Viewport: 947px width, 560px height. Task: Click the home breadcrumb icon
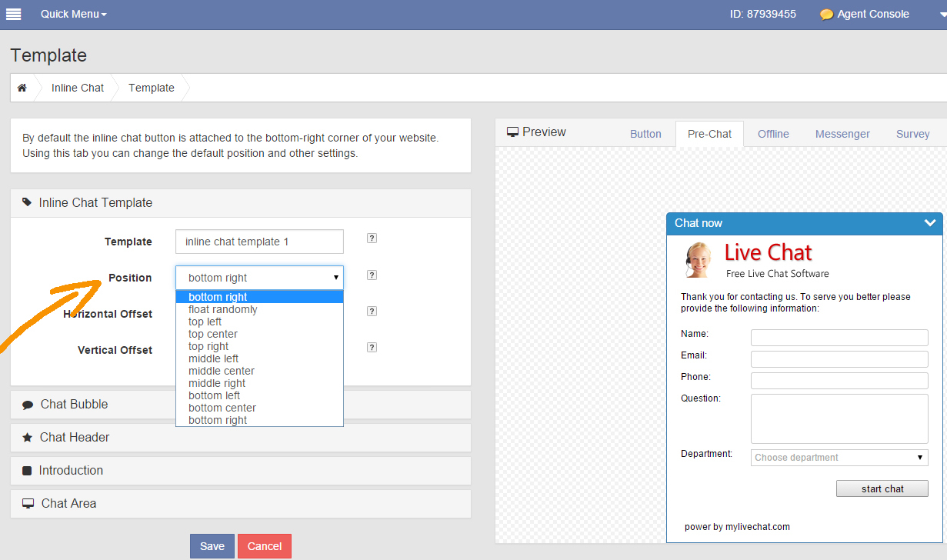[22, 88]
